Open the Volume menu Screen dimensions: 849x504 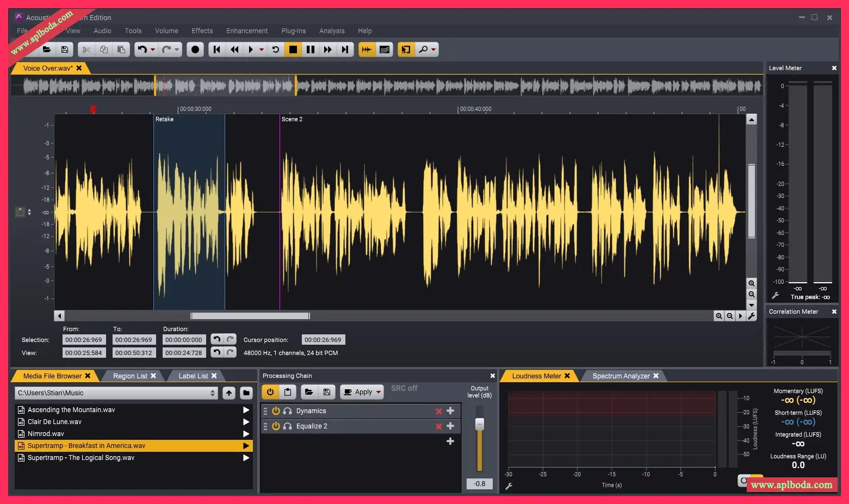(x=166, y=31)
